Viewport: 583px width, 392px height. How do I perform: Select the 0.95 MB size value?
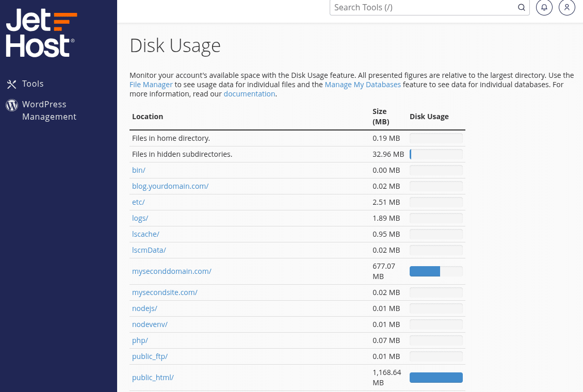click(x=386, y=234)
